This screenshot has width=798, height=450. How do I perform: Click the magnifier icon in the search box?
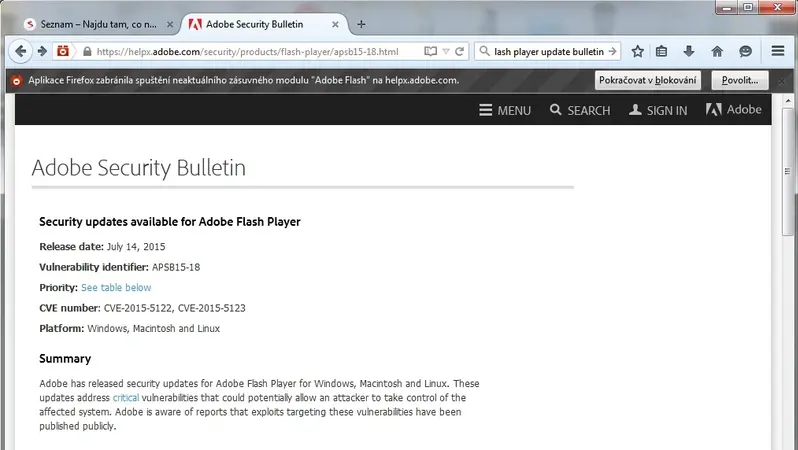484,51
